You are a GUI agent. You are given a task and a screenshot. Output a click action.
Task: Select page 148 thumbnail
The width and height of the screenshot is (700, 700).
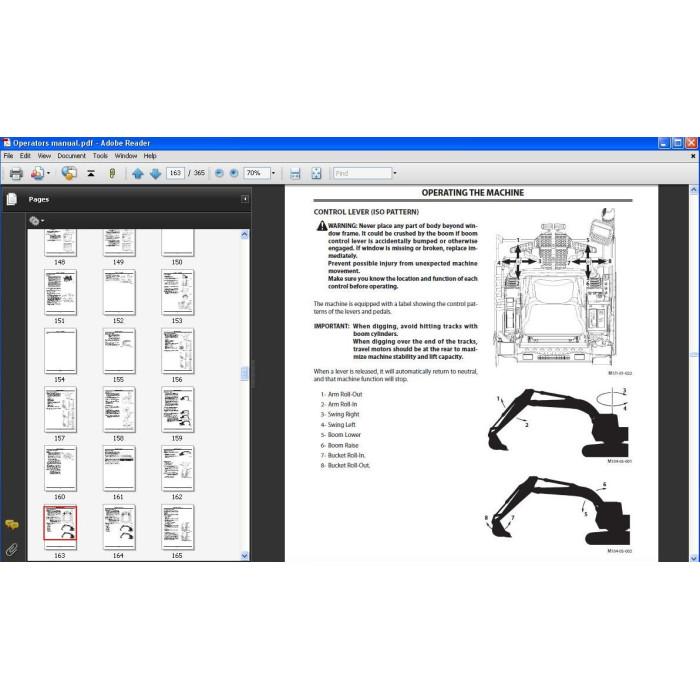[x=60, y=243]
